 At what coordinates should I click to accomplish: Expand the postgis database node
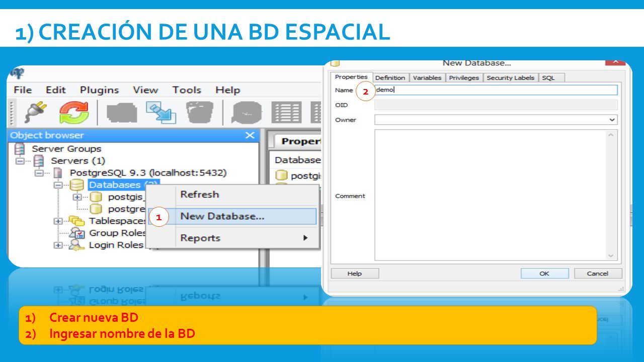coord(77,197)
